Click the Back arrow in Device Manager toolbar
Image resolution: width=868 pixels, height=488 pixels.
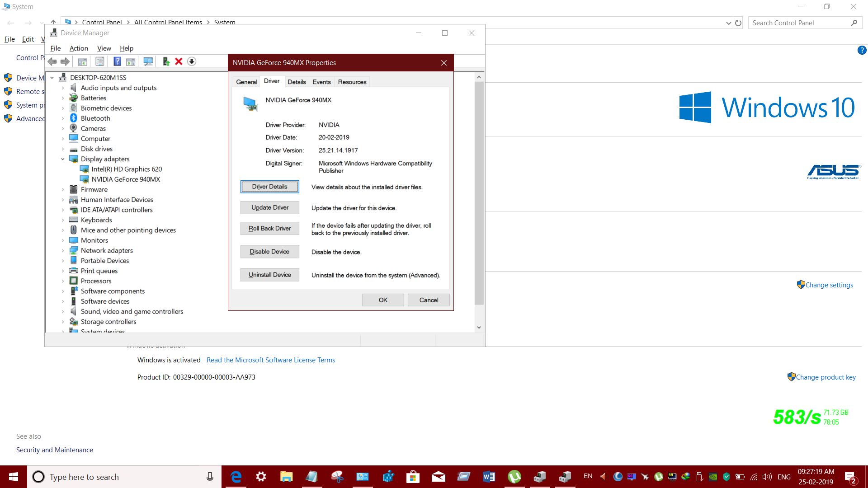click(52, 61)
